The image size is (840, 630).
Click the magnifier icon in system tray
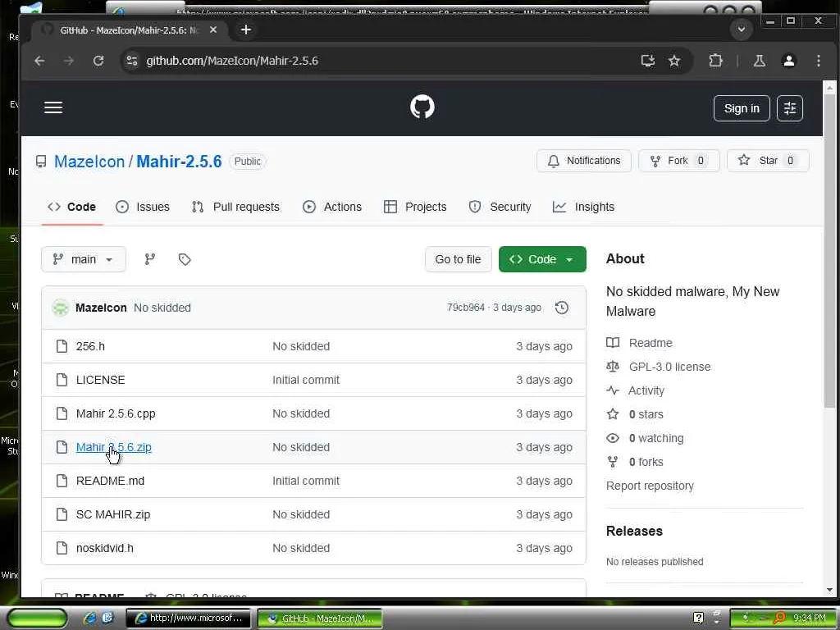[779, 618]
